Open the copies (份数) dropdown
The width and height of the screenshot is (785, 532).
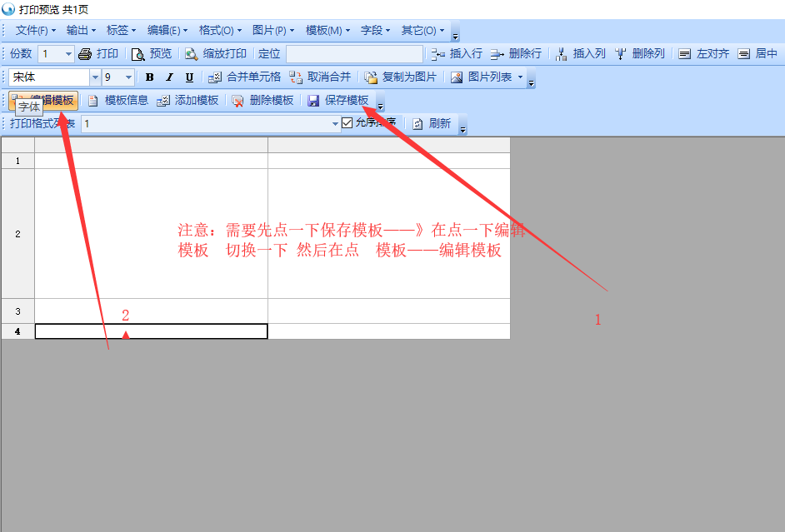68,54
